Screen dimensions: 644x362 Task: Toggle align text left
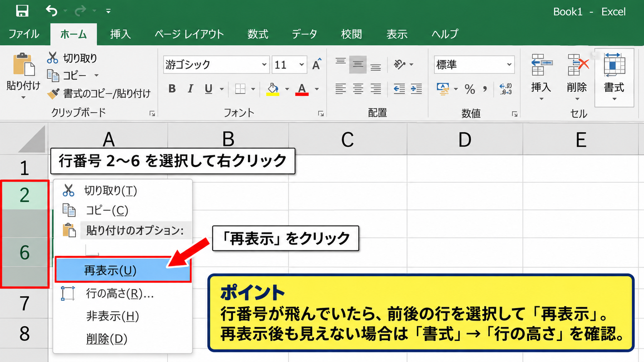[x=340, y=89]
